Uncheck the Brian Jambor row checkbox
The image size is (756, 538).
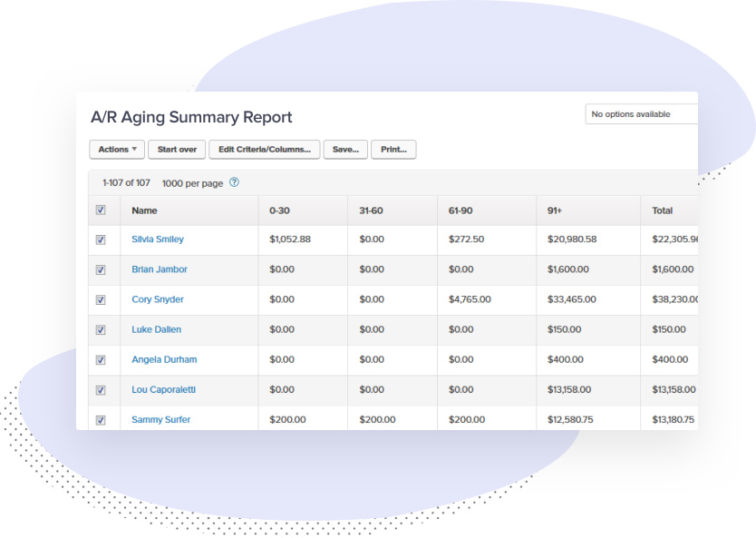(101, 269)
